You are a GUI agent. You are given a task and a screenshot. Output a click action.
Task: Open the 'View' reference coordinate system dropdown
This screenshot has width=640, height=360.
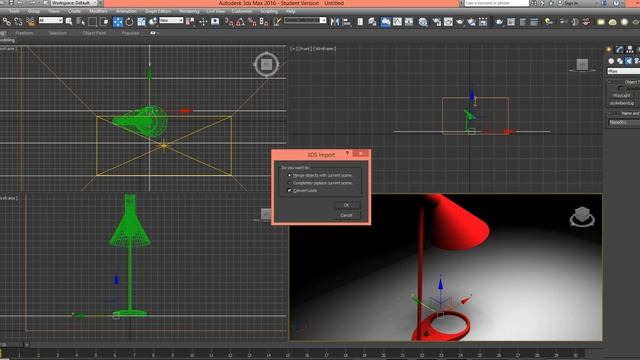171,20
